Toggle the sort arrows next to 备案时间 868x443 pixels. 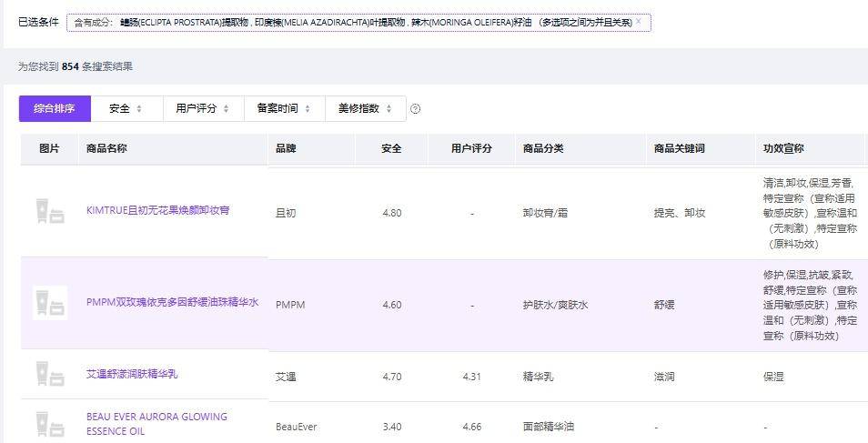(307, 109)
